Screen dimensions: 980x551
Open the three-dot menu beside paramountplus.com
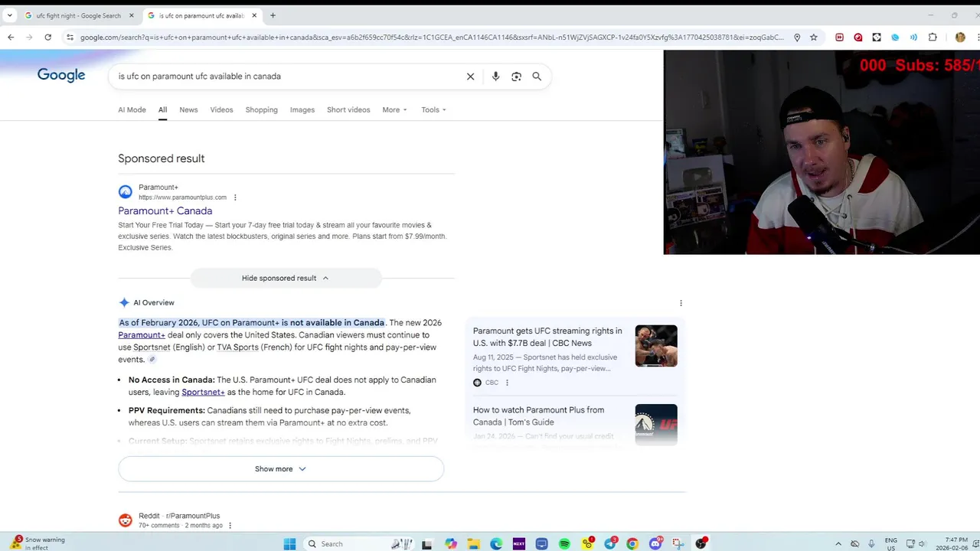coord(235,197)
